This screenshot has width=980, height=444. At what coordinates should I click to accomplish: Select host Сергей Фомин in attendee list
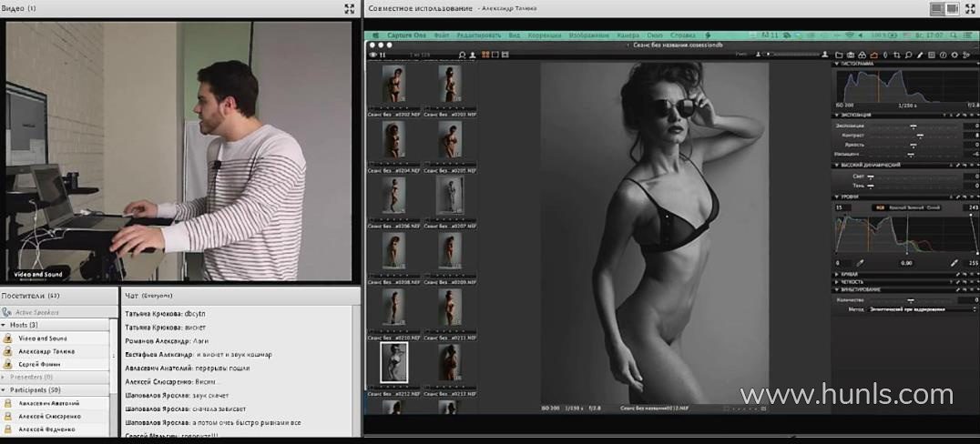pyautogui.click(x=39, y=364)
